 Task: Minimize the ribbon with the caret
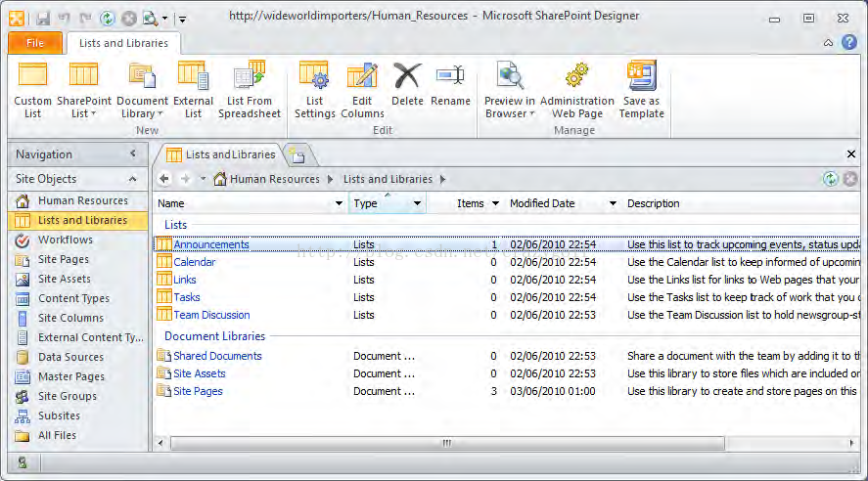(828, 43)
